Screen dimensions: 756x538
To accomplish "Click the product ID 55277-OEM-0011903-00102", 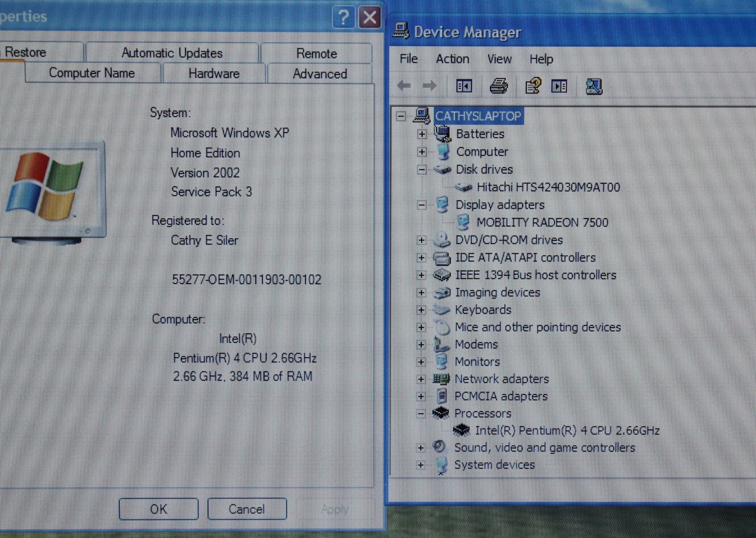I will pos(246,280).
